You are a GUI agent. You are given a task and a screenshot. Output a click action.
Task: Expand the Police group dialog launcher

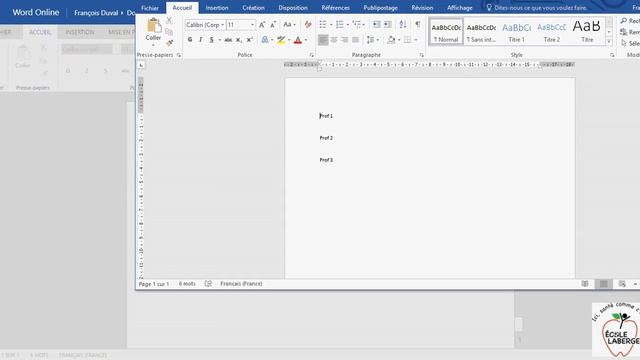click(311, 55)
